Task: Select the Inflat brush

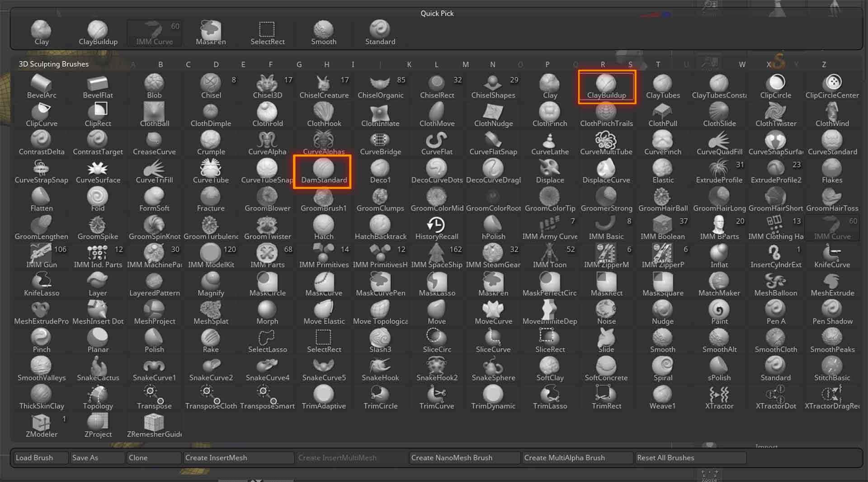Action: coord(719,256)
